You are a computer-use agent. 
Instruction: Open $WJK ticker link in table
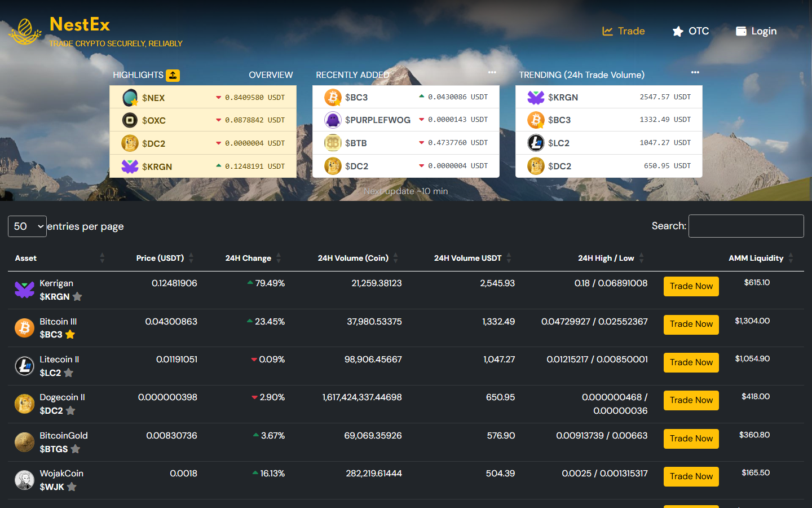[x=52, y=487]
